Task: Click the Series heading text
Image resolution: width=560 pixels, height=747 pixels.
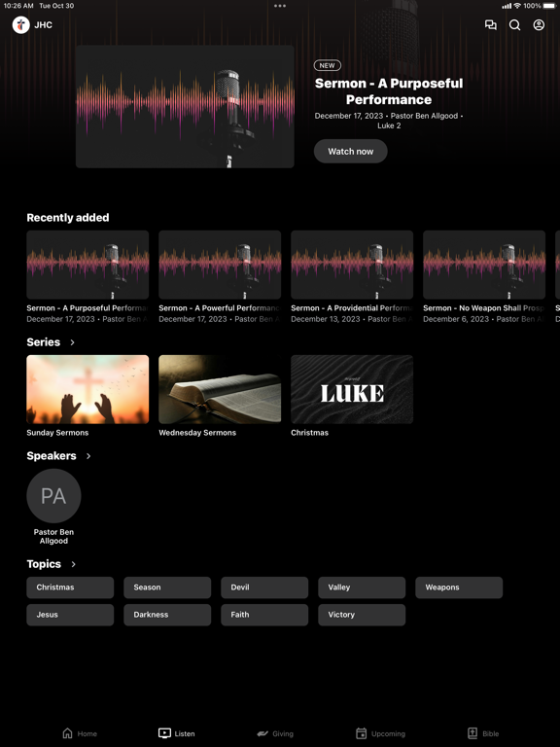Action: point(44,342)
